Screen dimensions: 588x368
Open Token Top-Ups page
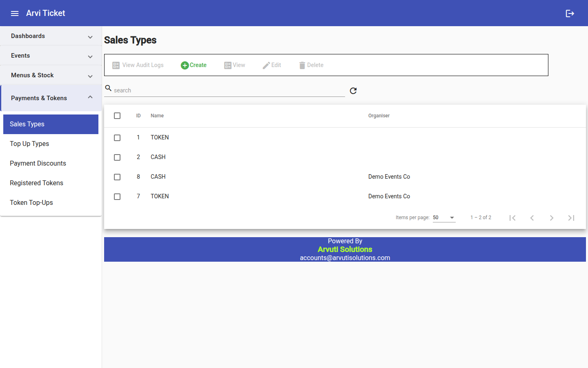click(51, 203)
